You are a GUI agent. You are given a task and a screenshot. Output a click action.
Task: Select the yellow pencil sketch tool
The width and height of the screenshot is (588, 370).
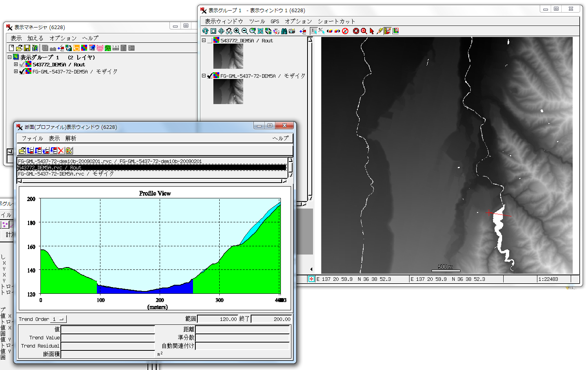pyautogui.click(x=380, y=31)
